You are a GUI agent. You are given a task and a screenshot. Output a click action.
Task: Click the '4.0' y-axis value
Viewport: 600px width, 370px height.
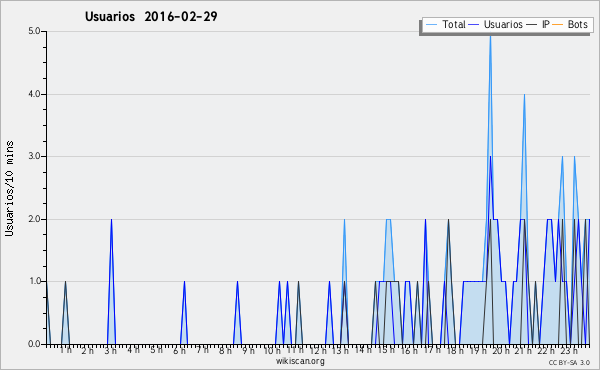click(x=34, y=94)
